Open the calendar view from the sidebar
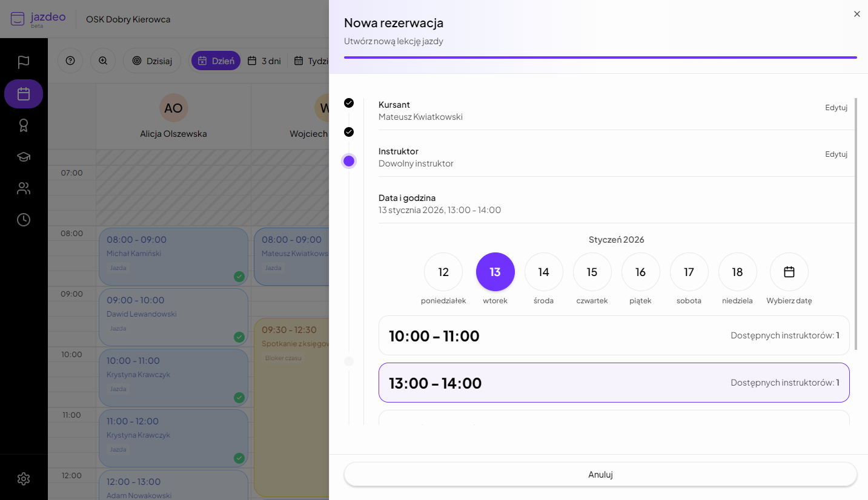Screen dimensions: 868x500 click(x=24, y=94)
